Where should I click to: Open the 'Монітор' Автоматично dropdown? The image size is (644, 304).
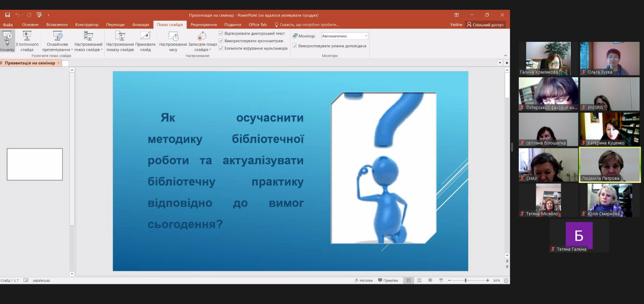(x=345, y=36)
